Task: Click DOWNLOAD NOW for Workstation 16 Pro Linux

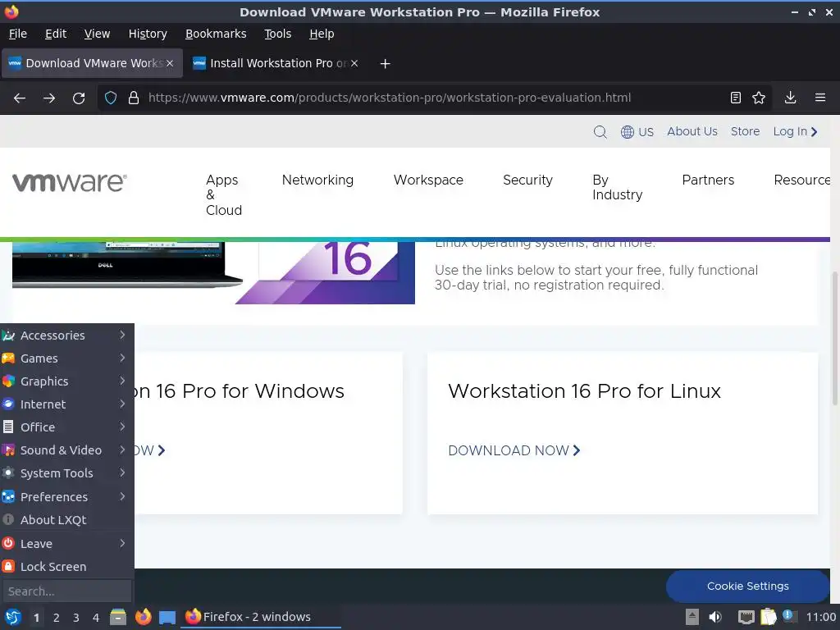Action: click(514, 450)
